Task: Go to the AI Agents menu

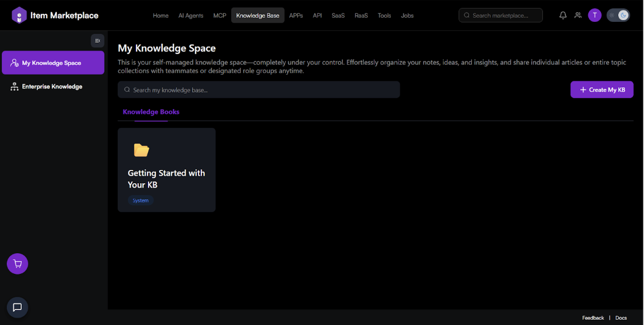Action: (191, 16)
